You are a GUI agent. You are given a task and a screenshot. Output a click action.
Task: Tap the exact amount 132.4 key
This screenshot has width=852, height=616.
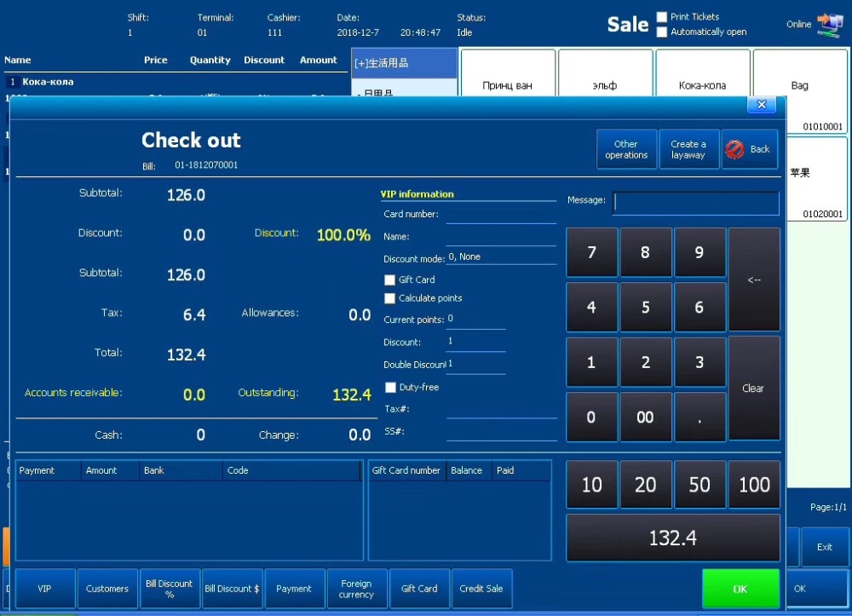673,538
